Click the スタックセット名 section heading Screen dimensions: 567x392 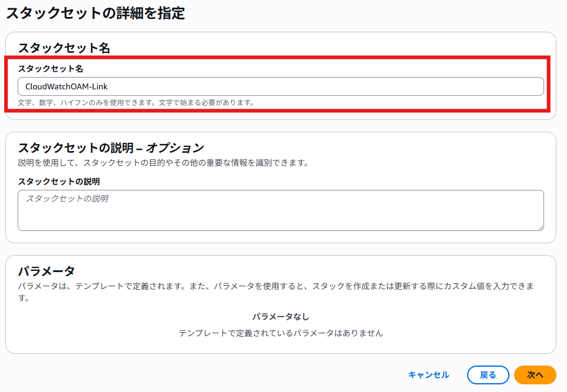click(64, 48)
